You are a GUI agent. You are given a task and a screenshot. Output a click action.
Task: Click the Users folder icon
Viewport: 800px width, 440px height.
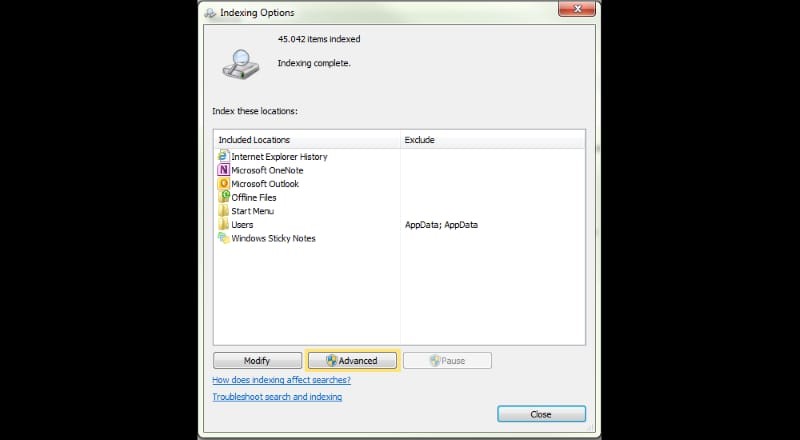click(x=223, y=225)
